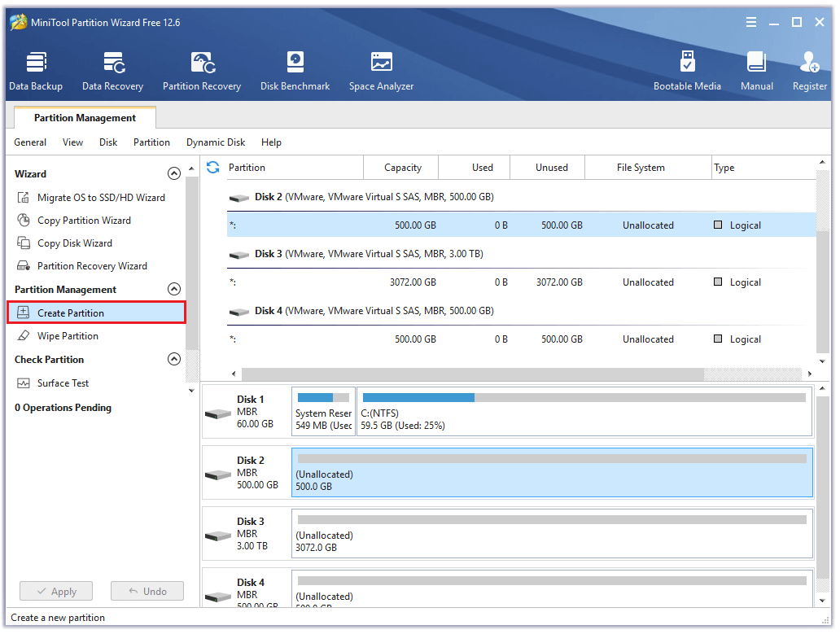840x634 pixels.
Task: Open the Data Backup tool
Action: point(35,70)
